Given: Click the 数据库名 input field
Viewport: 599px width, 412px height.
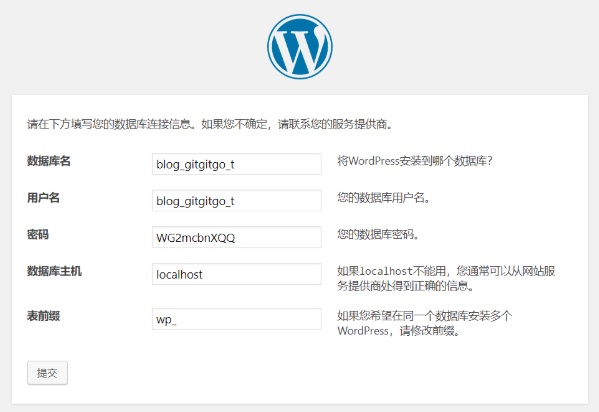Looking at the screenshot, I should tap(236, 164).
